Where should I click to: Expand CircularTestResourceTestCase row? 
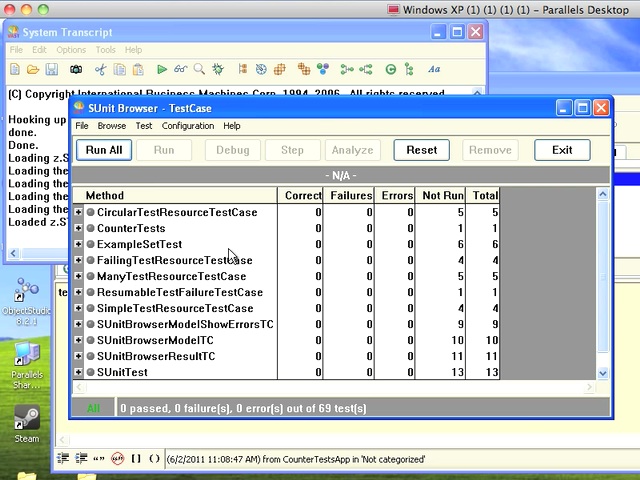tap(78, 212)
